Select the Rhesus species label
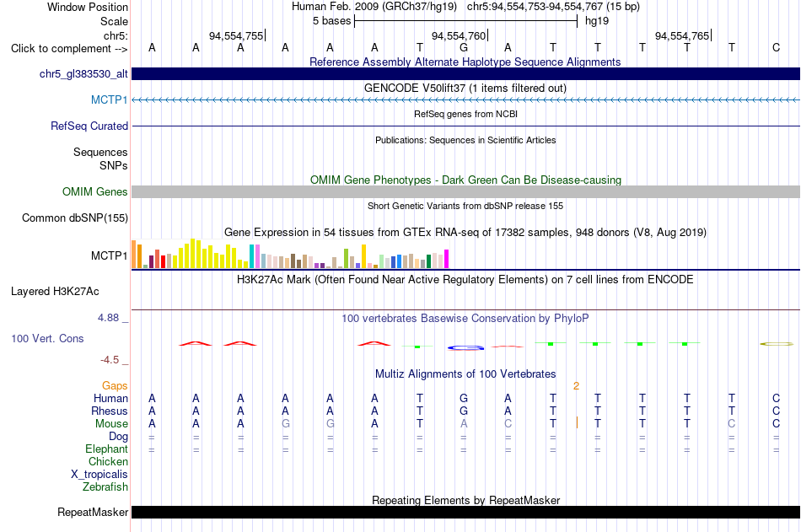This screenshot has width=801, height=532. point(110,411)
